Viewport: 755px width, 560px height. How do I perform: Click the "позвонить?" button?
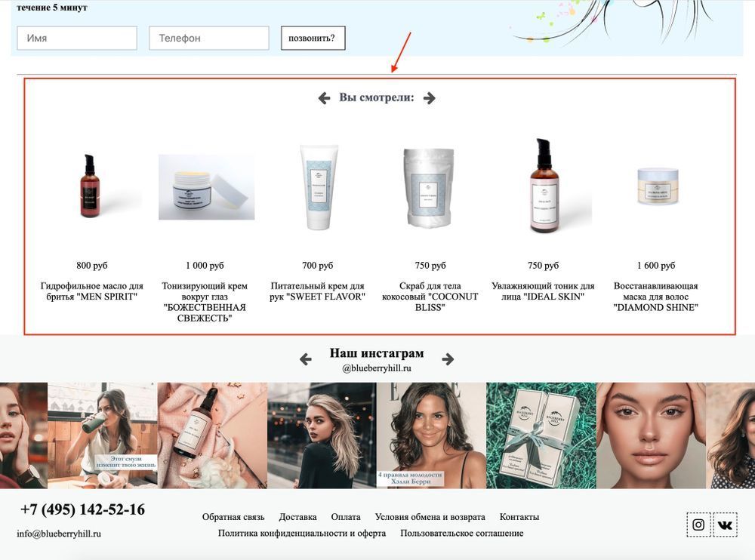tap(313, 38)
